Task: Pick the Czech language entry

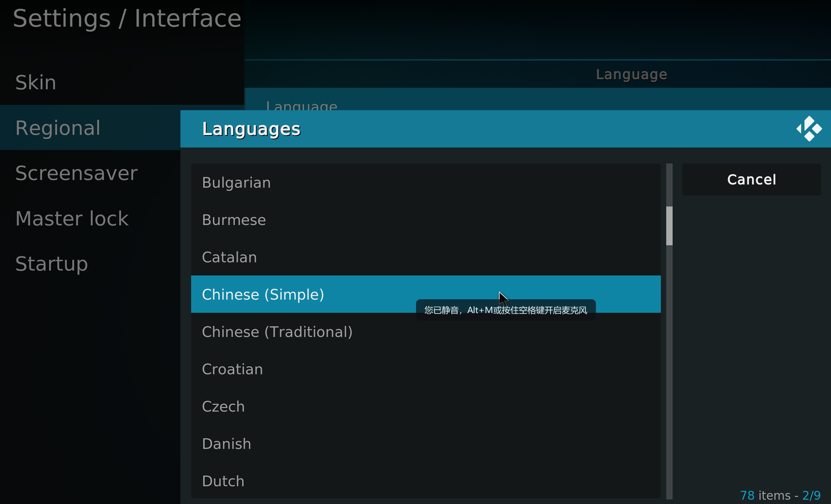Action: pos(223,407)
